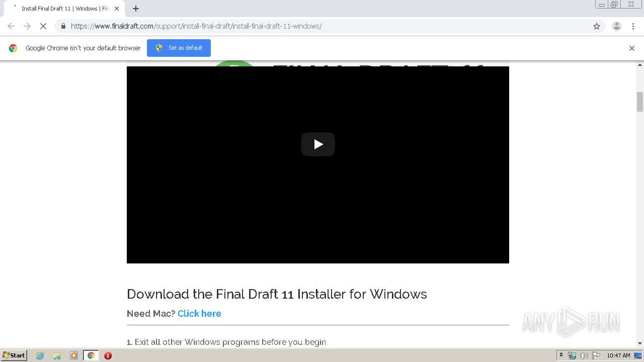This screenshot has width=644, height=362.
Task: Click the back navigation arrow
Action: coord(11,26)
